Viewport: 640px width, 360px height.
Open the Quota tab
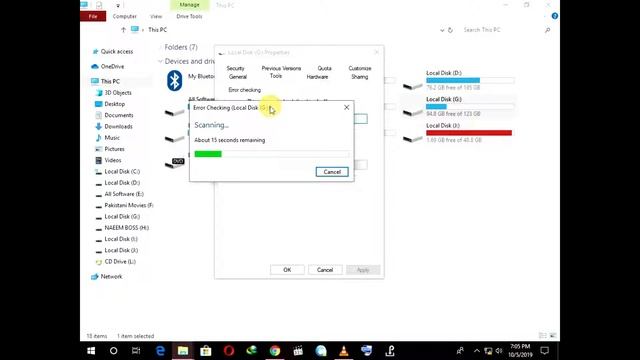click(x=324, y=68)
